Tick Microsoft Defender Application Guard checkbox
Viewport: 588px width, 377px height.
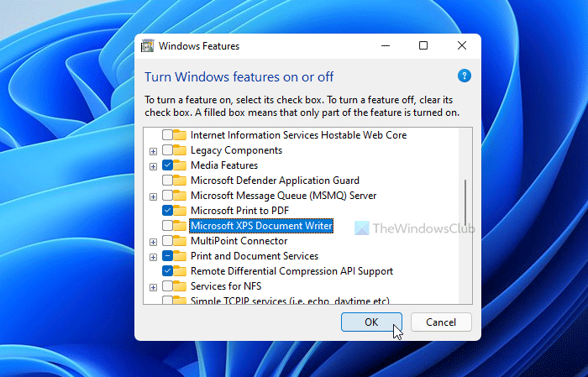(167, 181)
